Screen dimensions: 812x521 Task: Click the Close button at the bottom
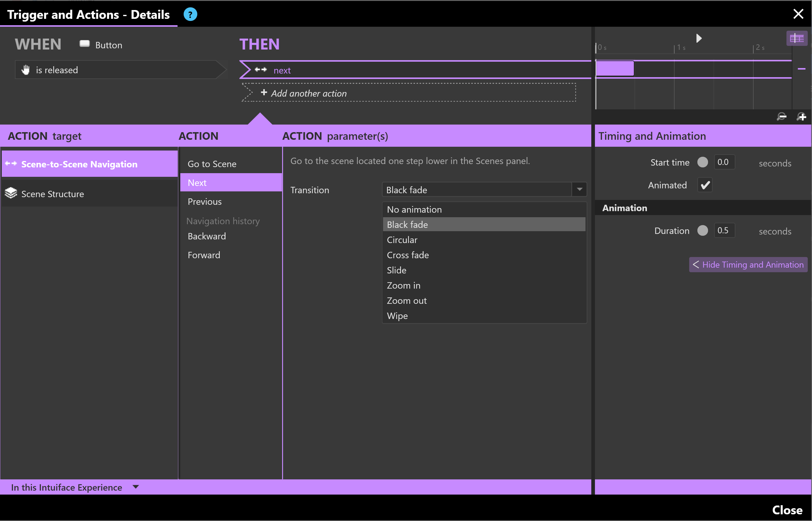(x=787, y=510)
